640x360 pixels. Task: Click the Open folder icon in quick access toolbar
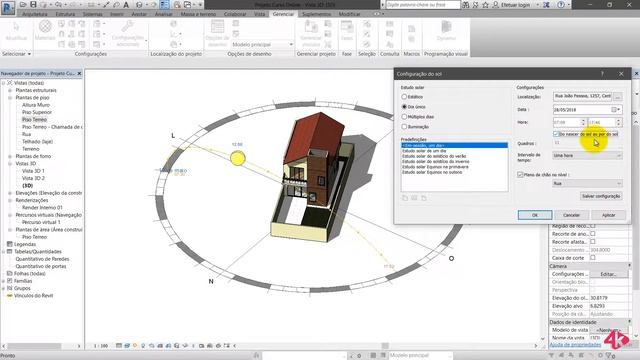point(23,4)
